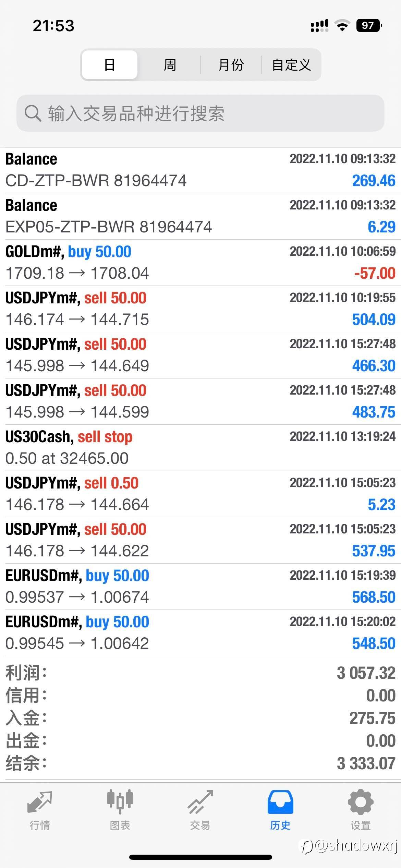Choose the 自定义 custom period
This screenshot has width=401, height=868.
(x=291, y=65)
